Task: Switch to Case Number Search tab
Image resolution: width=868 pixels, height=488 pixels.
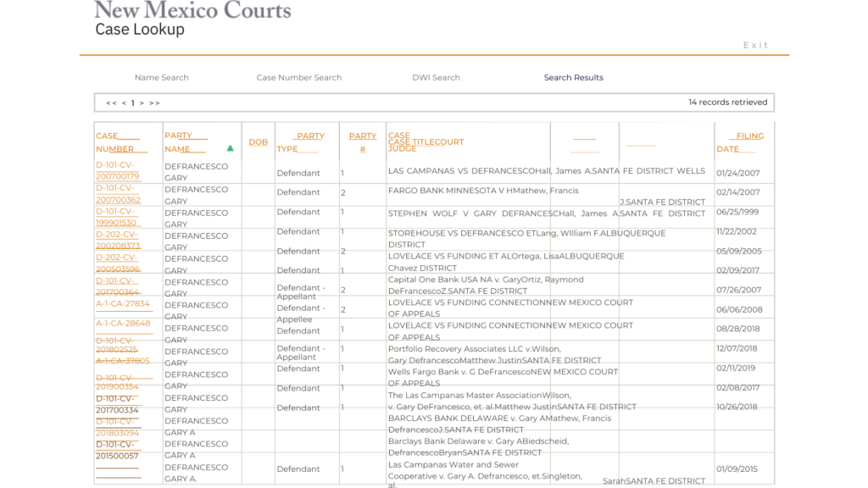Action: pos(298,78)
